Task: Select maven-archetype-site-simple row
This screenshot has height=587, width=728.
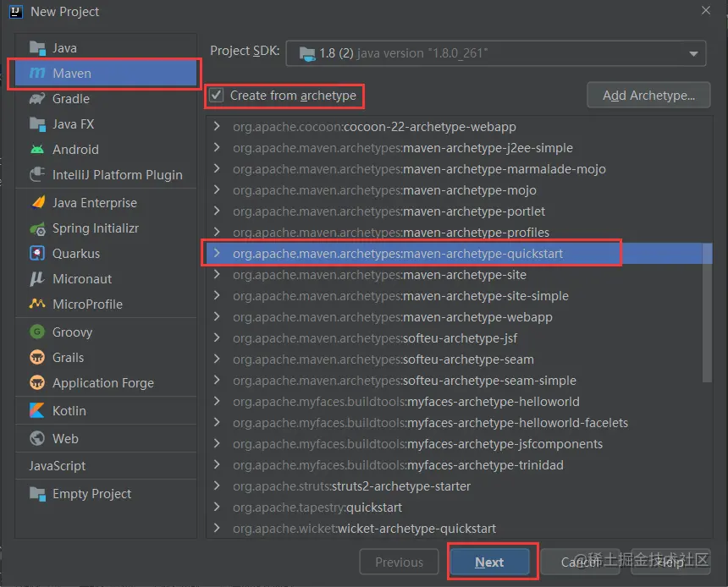Action: (459, 295)
